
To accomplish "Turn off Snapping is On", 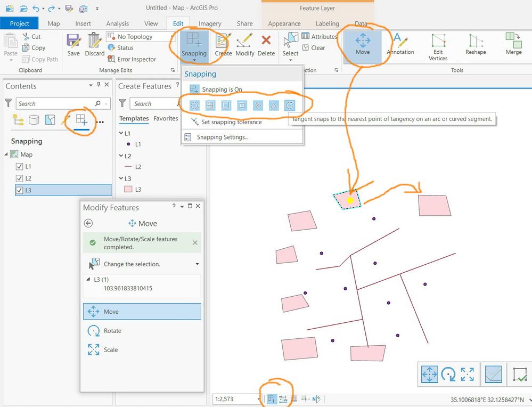I will 216,89.
